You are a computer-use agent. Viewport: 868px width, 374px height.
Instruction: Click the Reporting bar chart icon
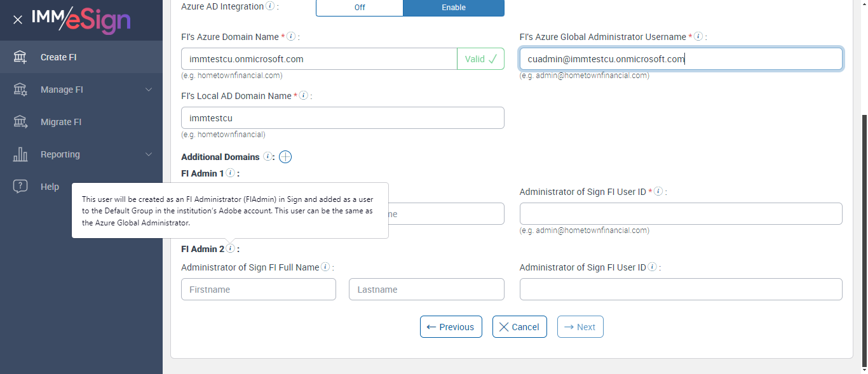click(20, 154)
